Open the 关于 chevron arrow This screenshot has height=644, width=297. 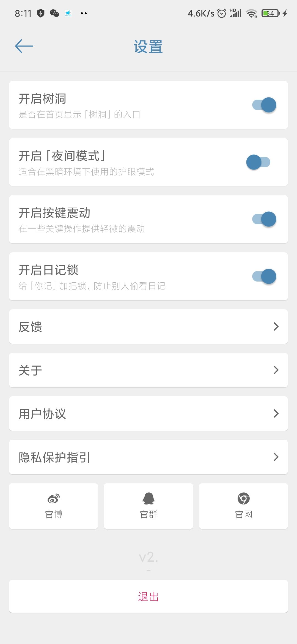pos(276,370)
